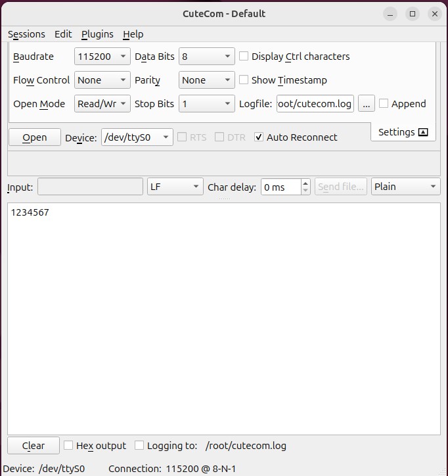448x476 pixels.
Task: Uncheck Auto Reconnect
Action: pyautogui.click(x=259, y=137)
